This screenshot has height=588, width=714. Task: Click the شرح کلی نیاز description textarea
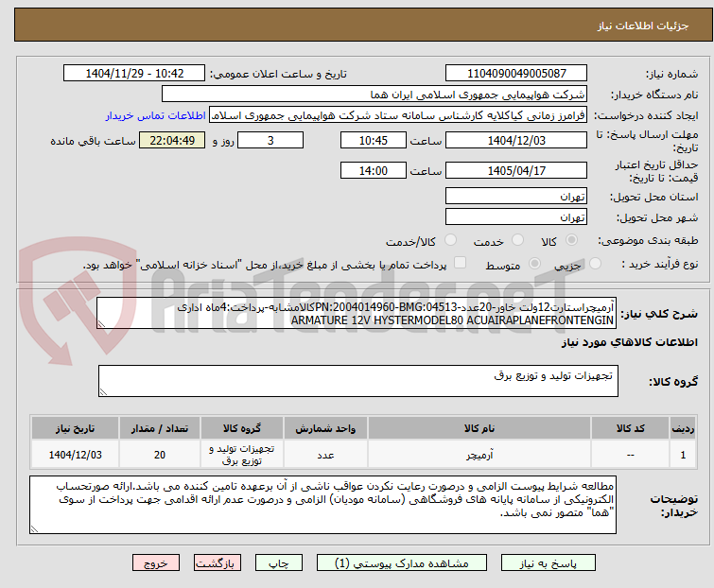pos(357,313)
